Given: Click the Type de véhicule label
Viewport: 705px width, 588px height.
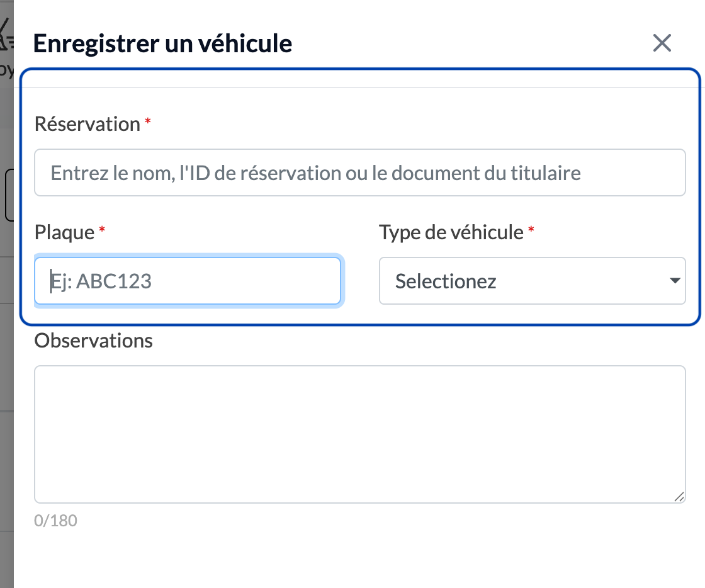Looking at the screenshot, I should (451, 232).
